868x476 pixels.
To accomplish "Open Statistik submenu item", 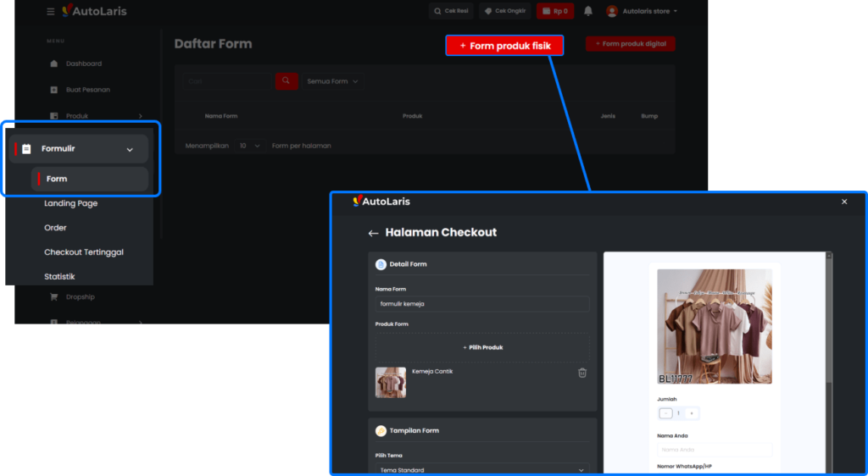I will click(x=60, y=276).
